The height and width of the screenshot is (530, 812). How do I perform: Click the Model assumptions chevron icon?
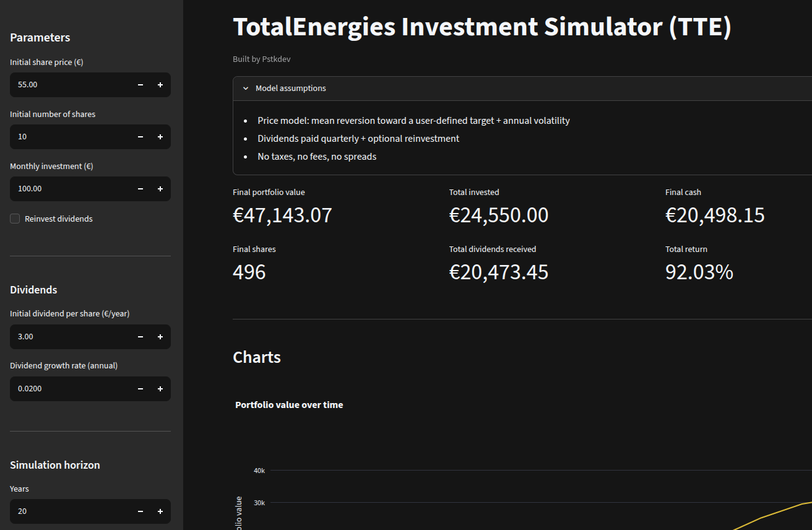tap(246, 89)
